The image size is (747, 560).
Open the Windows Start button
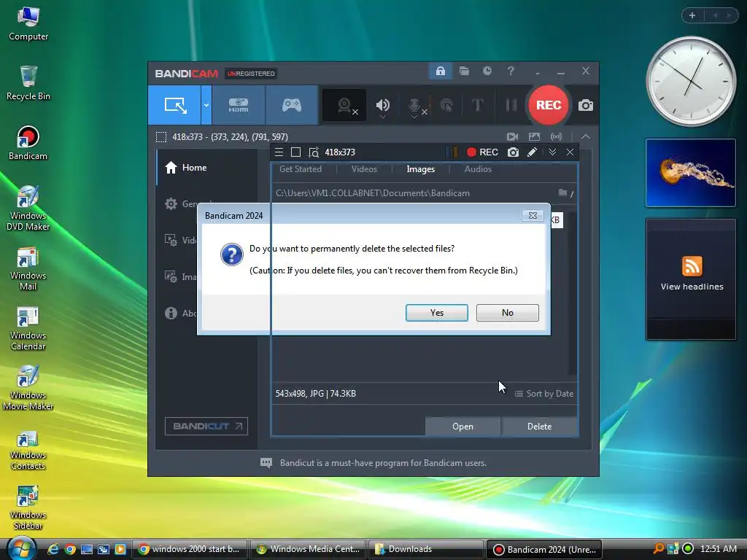21,548
